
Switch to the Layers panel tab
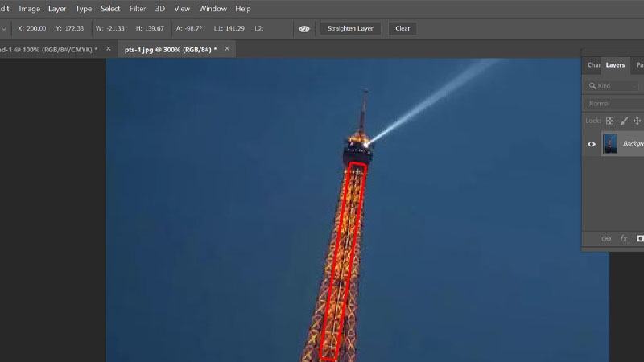[x=615, y=65]
